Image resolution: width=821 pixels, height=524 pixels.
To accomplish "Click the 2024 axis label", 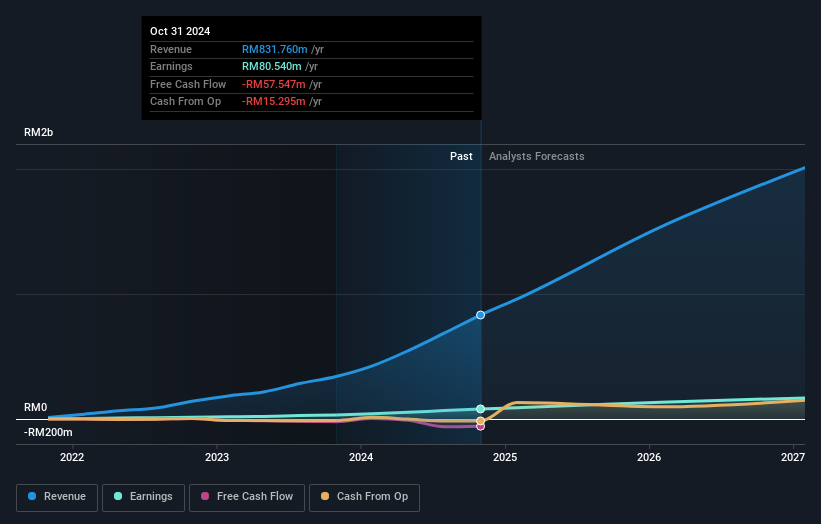I will (x=361, y=458).
